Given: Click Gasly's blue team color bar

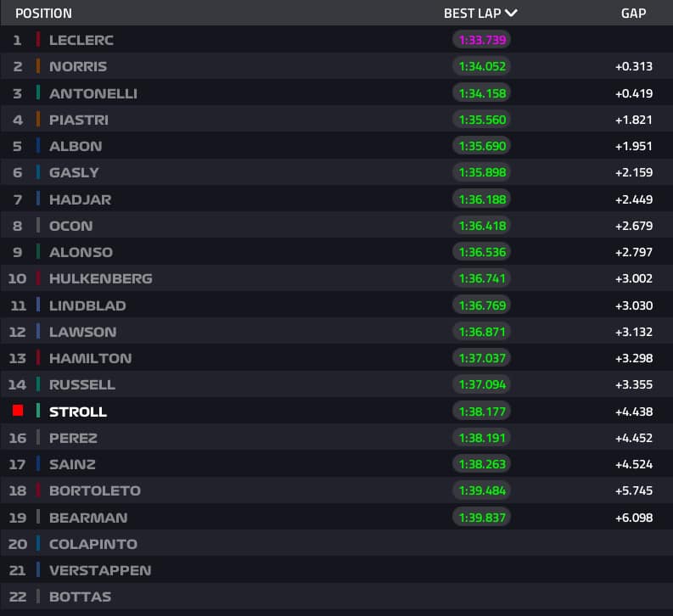Looking at the screenshot, I should pos(38,172).
